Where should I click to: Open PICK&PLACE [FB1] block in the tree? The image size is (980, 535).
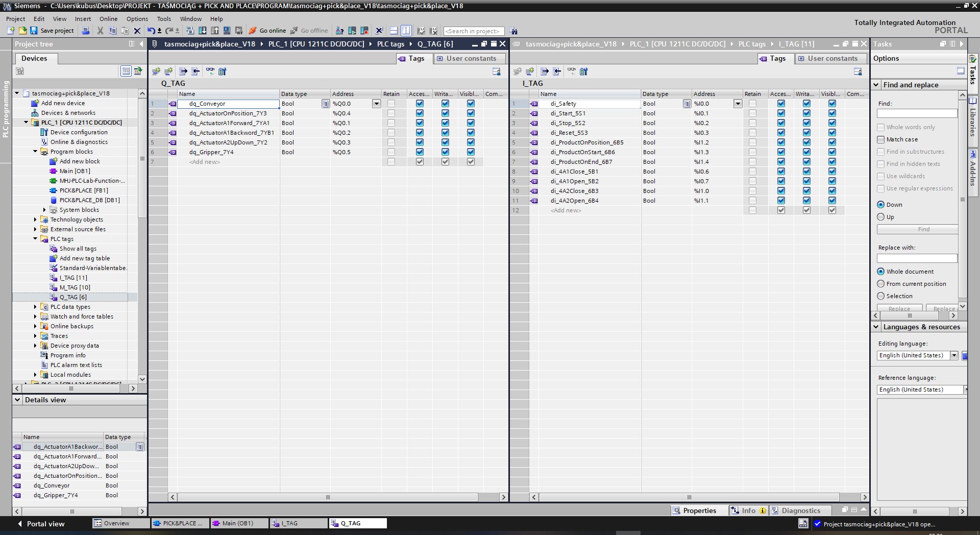pyautogui.click(x=83, y=190)
